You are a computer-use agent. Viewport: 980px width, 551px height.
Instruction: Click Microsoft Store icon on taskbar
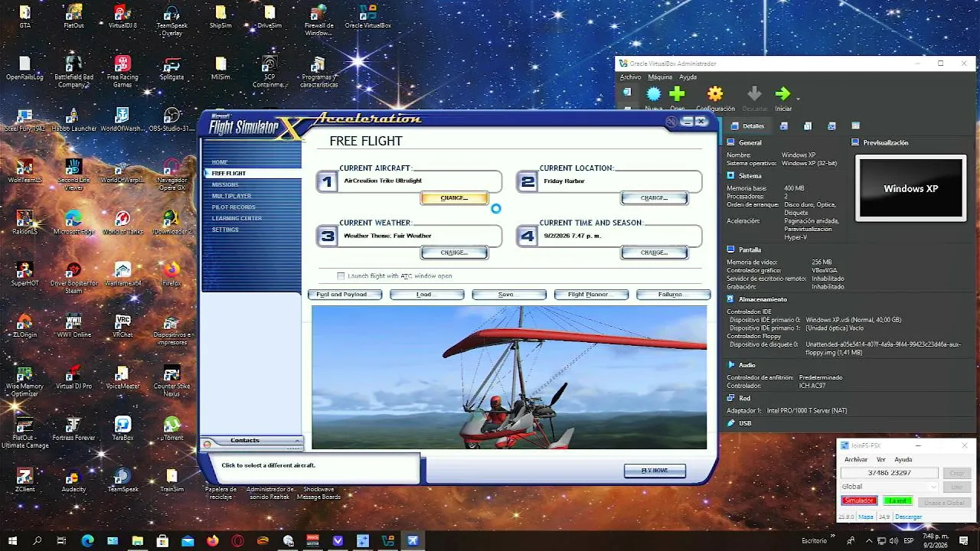tap(162, 540)
